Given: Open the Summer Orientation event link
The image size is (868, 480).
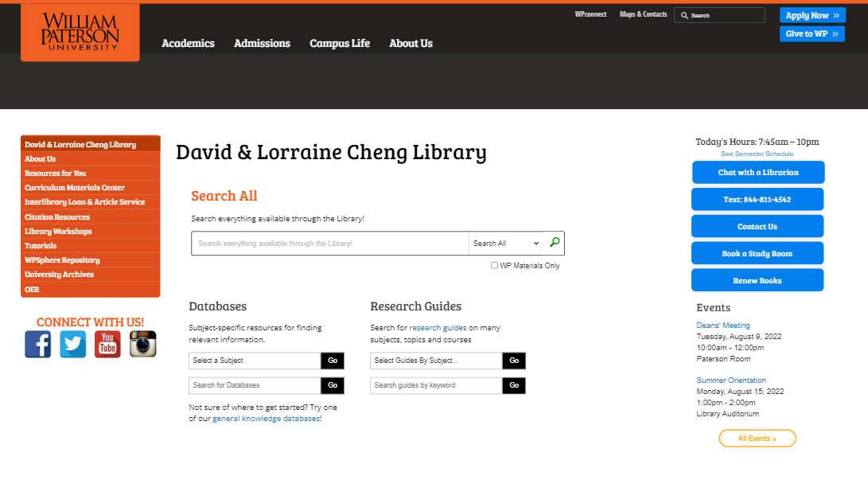Looking at the screenshot, I should pos(730,380).
